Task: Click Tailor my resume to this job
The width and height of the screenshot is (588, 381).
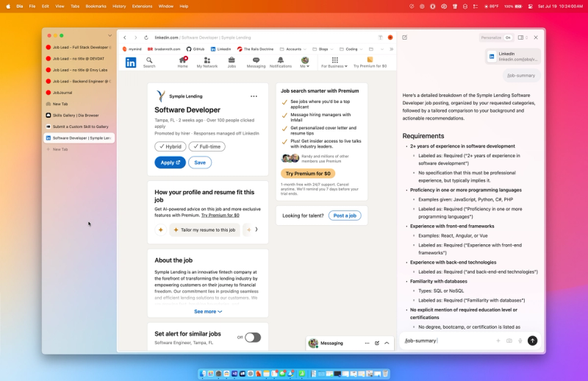Action: (x=205, y=229)
